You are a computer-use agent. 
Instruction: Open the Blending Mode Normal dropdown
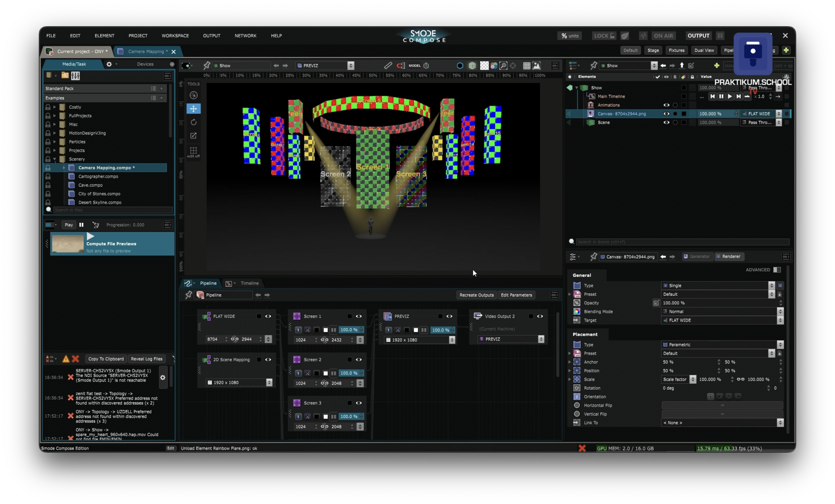pos(722,311)
